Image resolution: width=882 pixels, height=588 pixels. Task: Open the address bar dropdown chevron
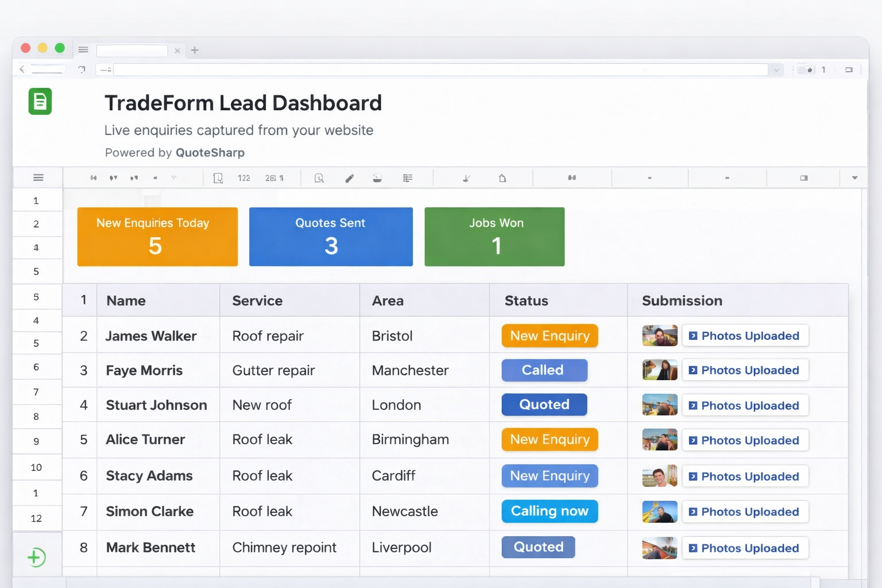(x=776, y=70)
